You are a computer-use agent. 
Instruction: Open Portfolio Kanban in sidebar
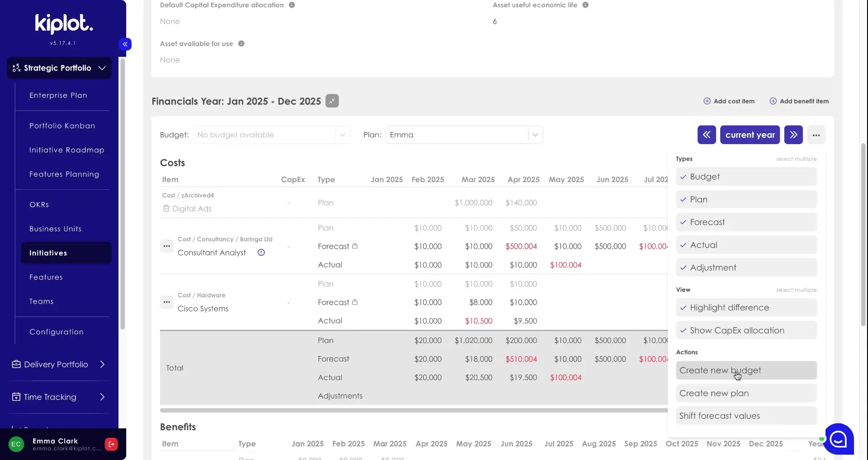(x=62, y=126)
